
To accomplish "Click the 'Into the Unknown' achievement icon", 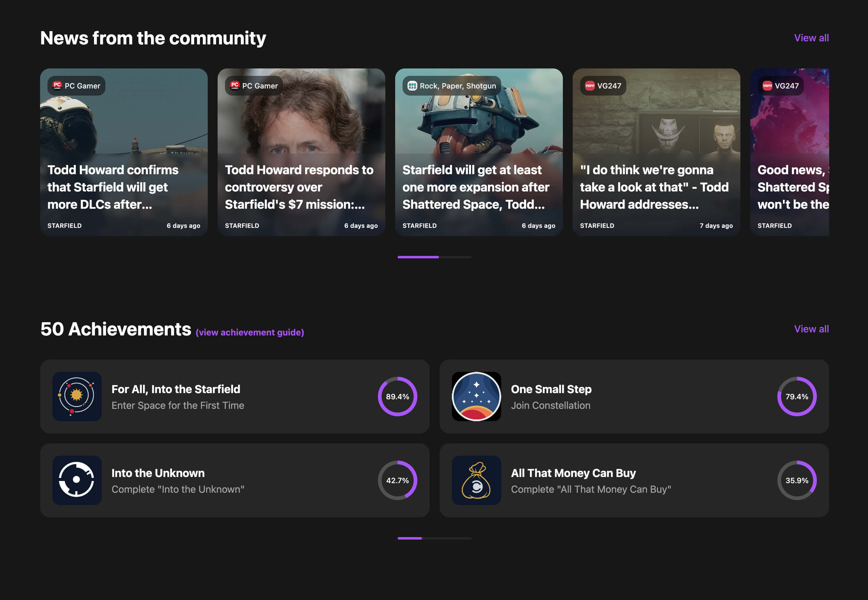I will coord(76,480).
